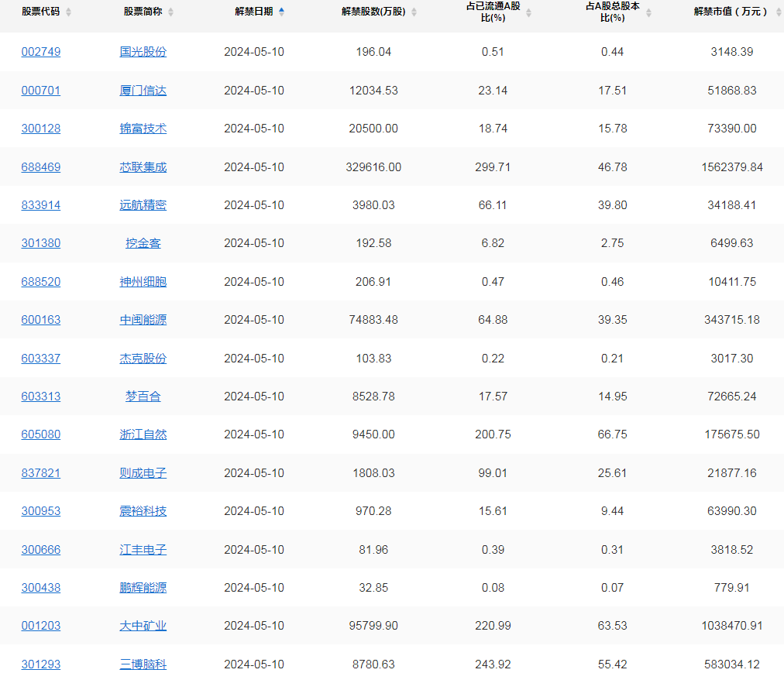The width and height of the screenshot is (784, 673).
Task: Select the 解禁市值 value 1562379.84
Action: click(732, 167)
